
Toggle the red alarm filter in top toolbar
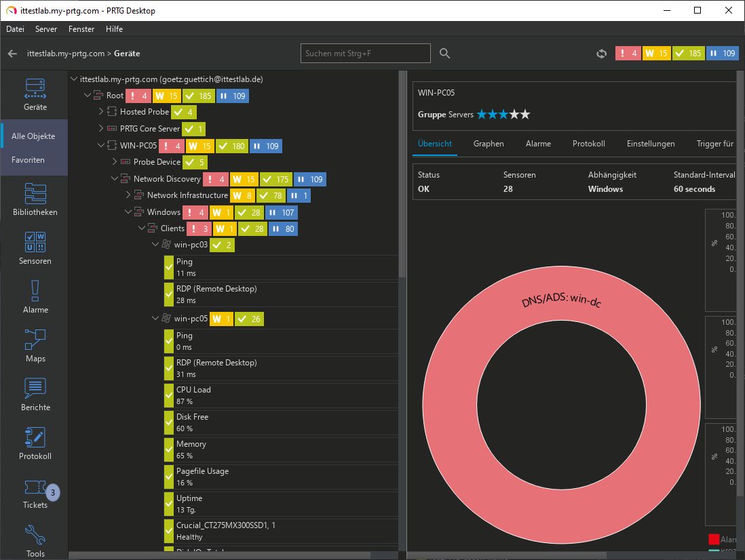click(628, 54)
